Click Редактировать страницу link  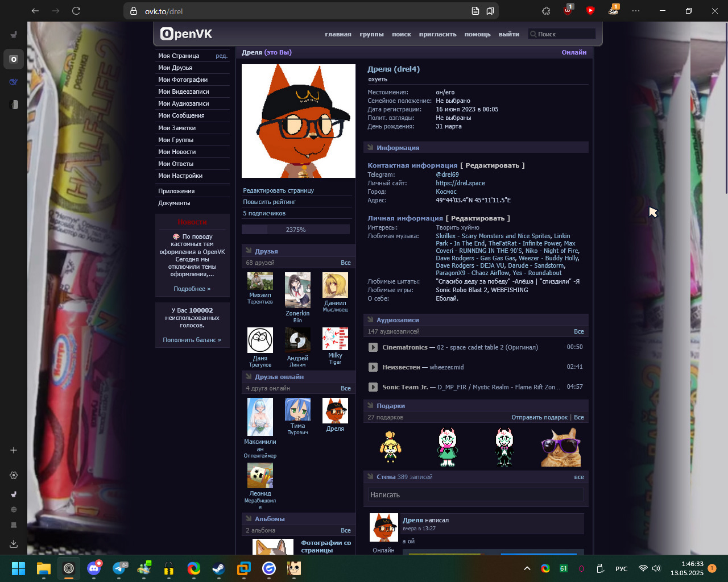(279, 190)
